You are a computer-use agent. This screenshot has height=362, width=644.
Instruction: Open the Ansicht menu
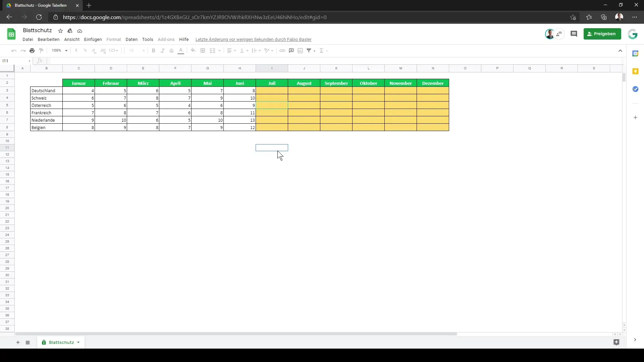tap(72, 40)
